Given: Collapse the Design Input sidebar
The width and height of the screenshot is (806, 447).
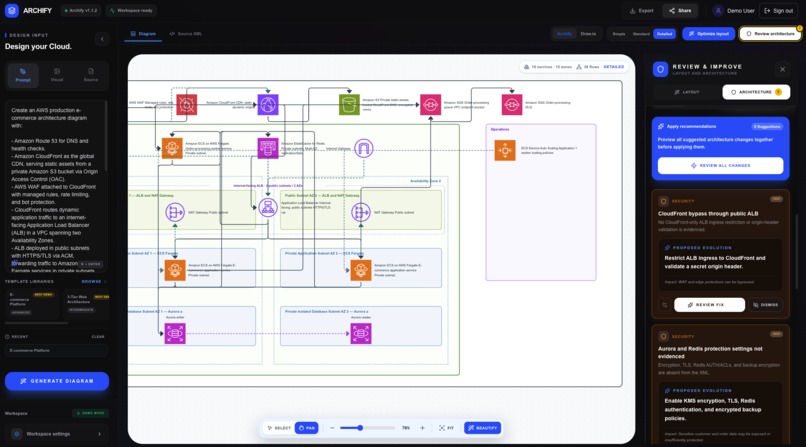Looking at the screenshot, I should 102,39.
